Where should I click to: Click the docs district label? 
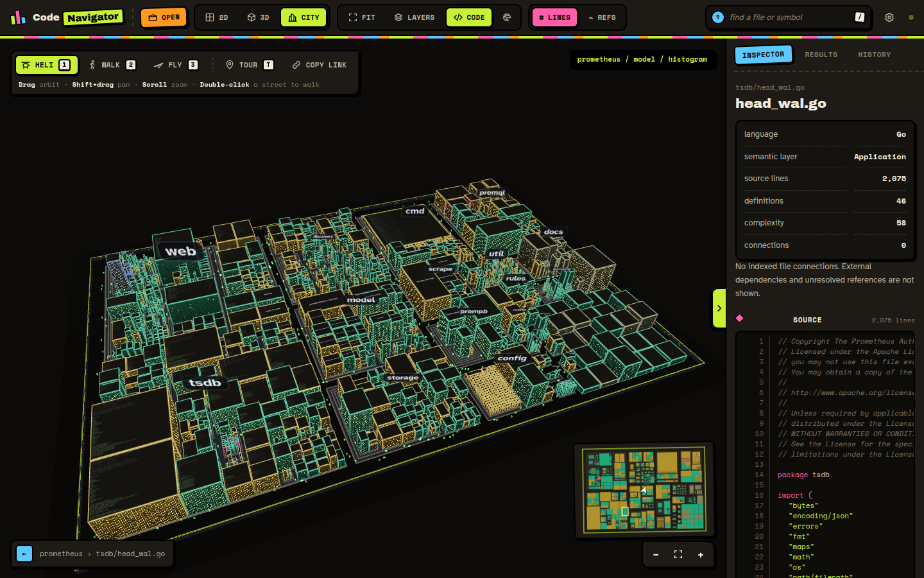point(553,232)
